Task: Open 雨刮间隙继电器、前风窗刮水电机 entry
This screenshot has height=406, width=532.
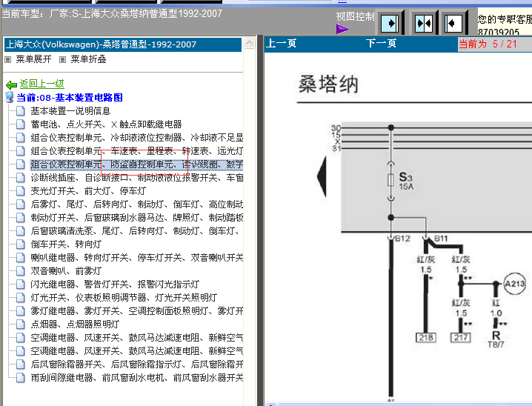Action: [x=137, y=378]
